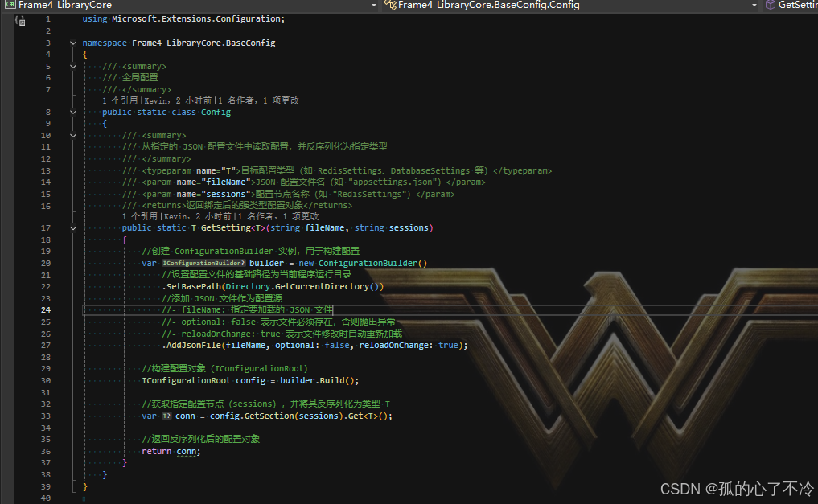Open Kevin author CodeLens above class Config
This screenshot has width=818, height=504.
177,100
